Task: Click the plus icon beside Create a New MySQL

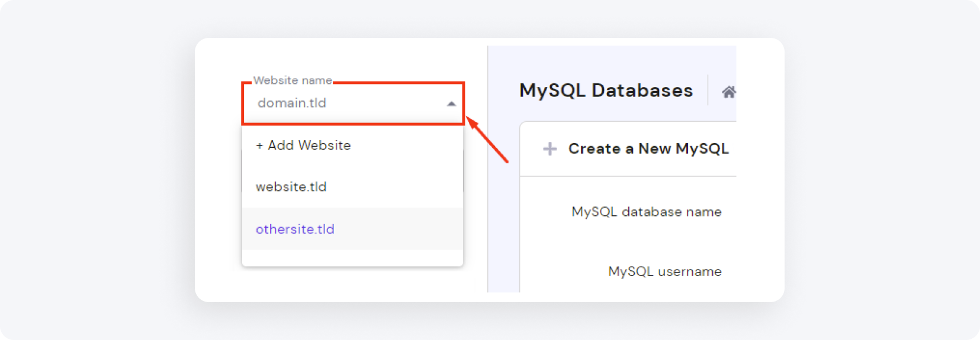Action: [550, 148]
